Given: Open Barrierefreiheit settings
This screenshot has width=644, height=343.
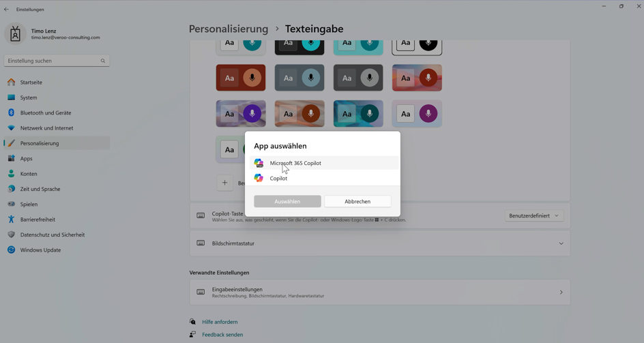Looking at the screenshot, I should [38, 220].
